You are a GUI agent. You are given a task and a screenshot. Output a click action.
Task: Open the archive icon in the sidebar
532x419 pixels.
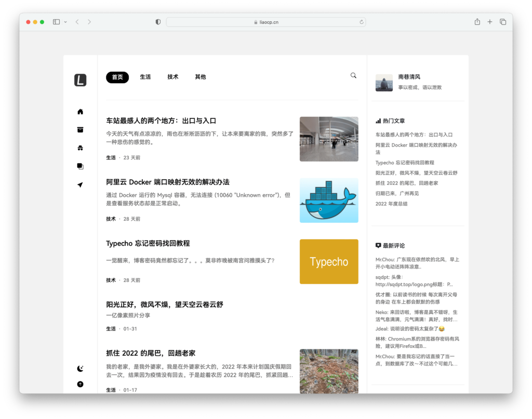[x=80, y=129]
